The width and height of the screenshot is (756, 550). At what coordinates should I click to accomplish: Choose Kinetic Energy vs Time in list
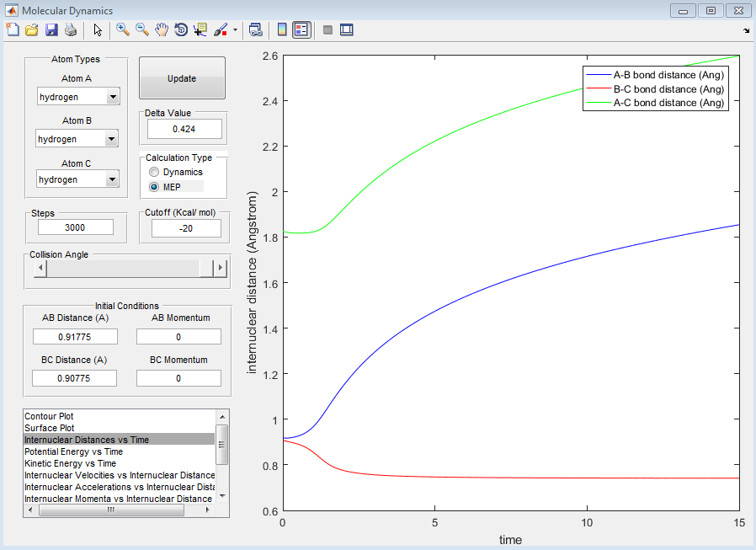pyautogui.click(x=71, y=463)
